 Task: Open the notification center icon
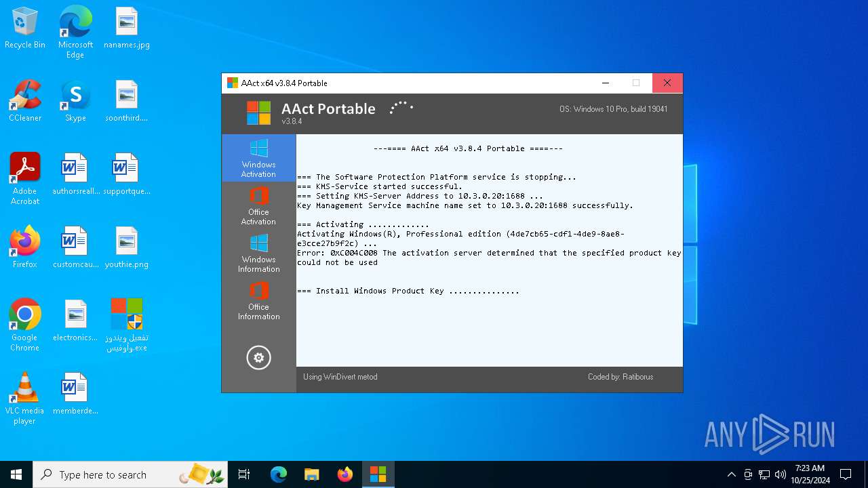click(846, 474)
